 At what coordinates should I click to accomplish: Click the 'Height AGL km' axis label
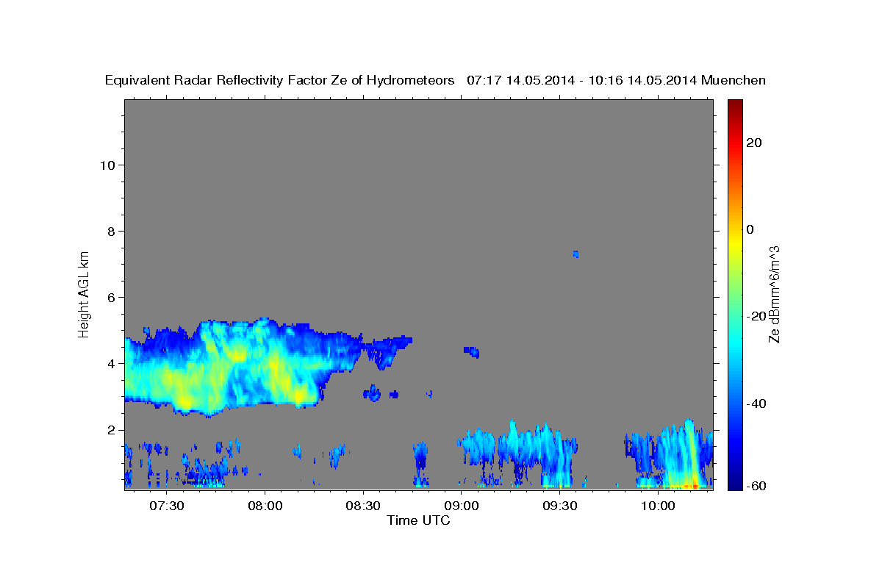[85, 293]
